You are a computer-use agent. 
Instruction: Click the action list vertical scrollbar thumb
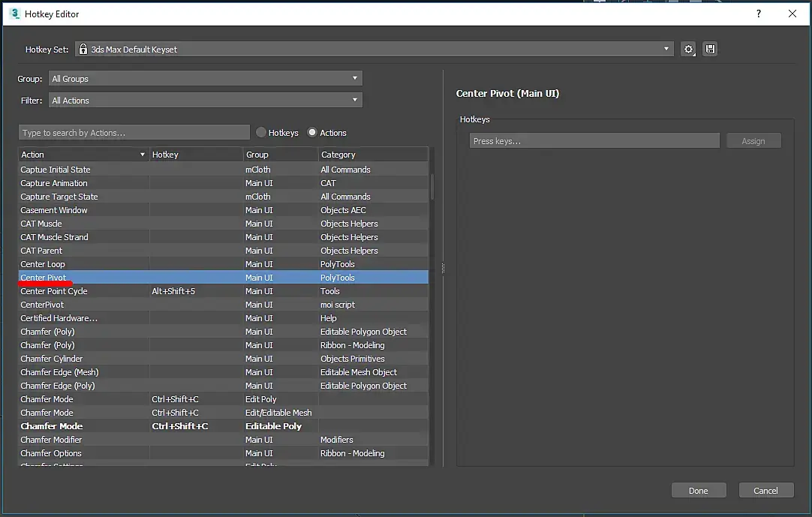[432, 187]
